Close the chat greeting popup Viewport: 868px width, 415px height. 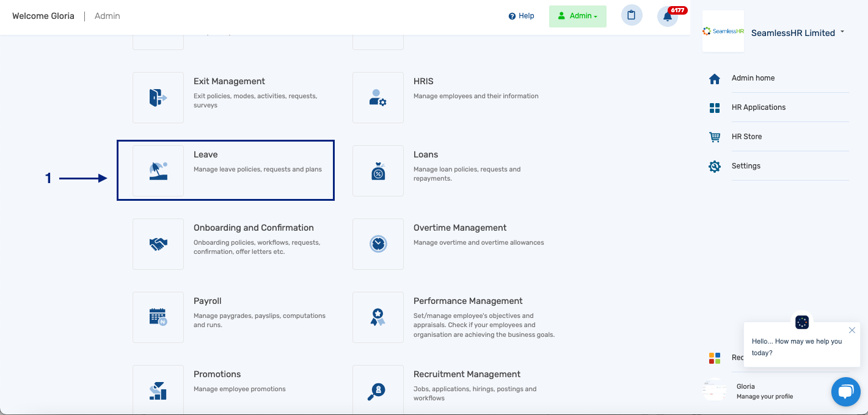852,330
